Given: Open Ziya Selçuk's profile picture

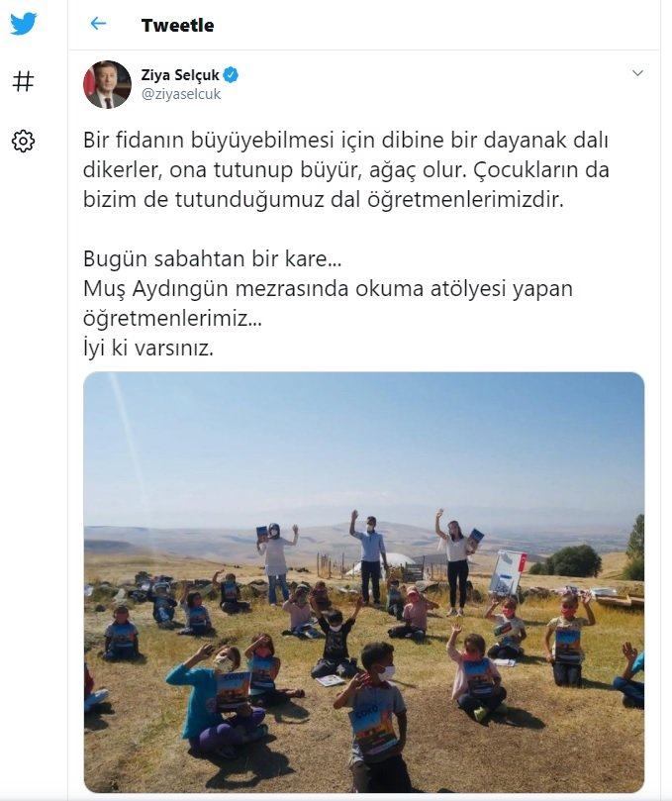Looking at the screenshot, I should [107, 84].
